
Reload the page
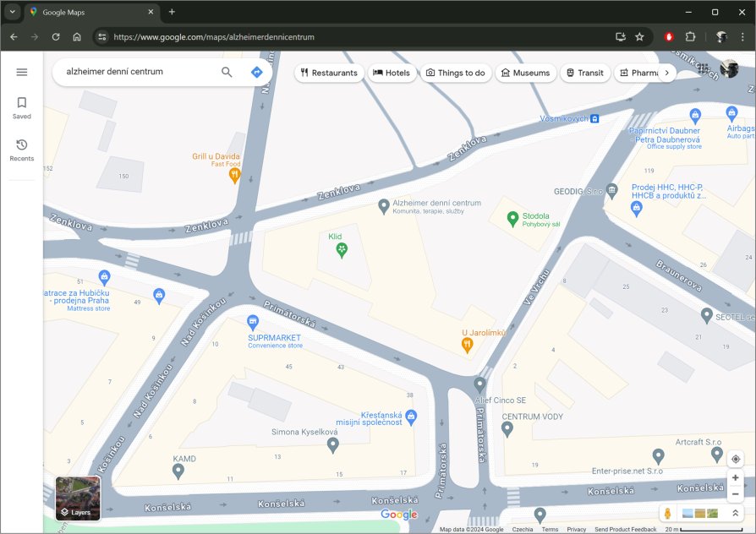point(56,37)
